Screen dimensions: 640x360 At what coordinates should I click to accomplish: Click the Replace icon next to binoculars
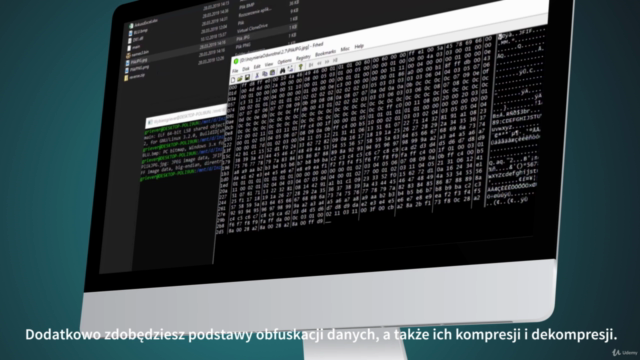tap(290, 69)
